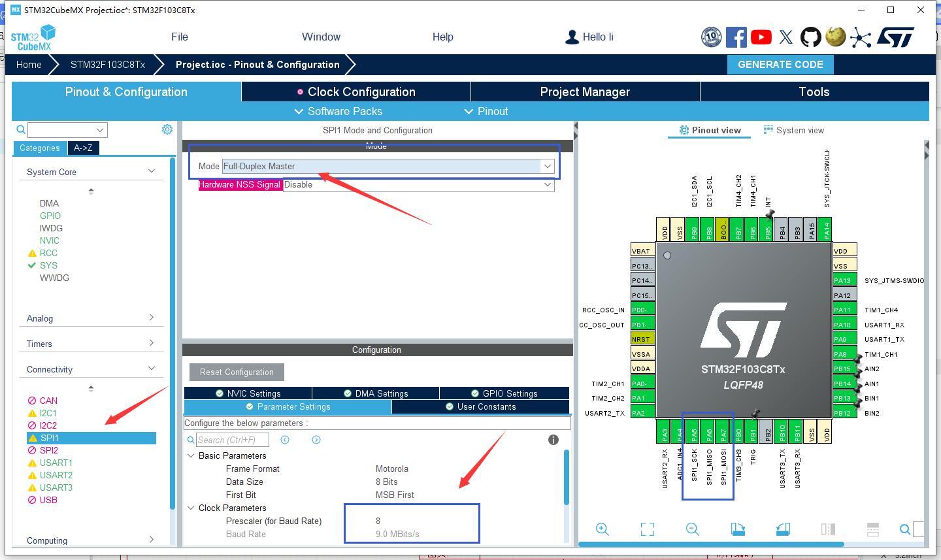Switch to the A->Z tab
The image size is (941, 560).
click(x=83, y=148)
